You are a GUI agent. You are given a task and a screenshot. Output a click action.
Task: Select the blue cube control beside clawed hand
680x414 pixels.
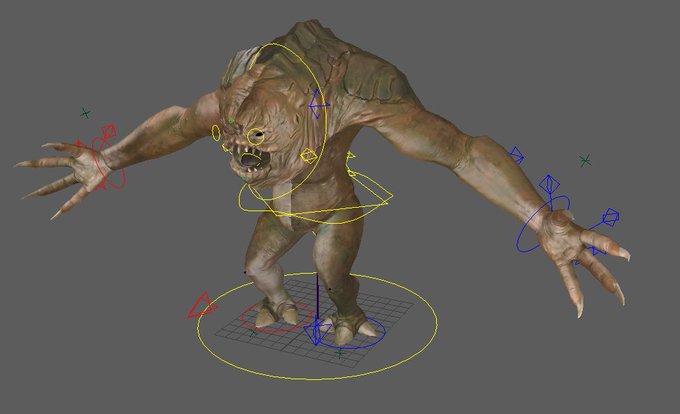[x=611, y=217]
